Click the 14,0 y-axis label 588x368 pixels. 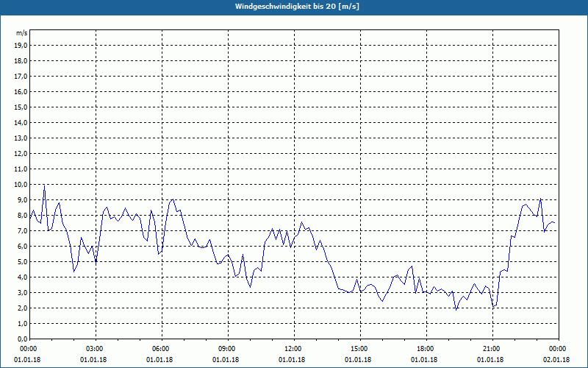21,122
